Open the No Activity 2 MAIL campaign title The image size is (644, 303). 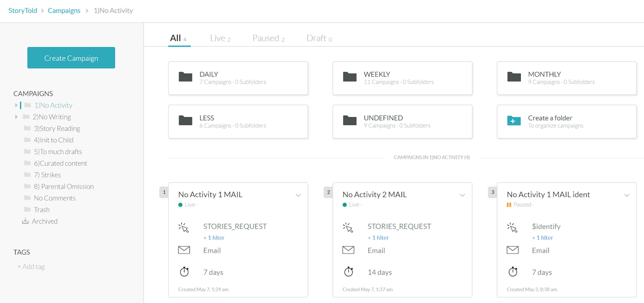point(374,194)
